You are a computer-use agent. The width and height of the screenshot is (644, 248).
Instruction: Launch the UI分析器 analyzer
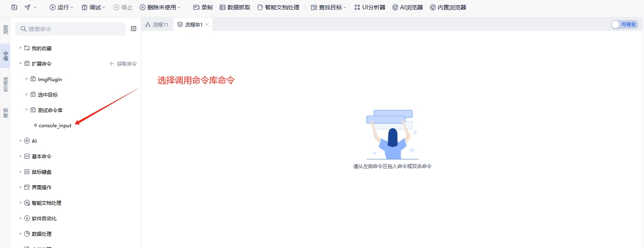tap(370, 7)
